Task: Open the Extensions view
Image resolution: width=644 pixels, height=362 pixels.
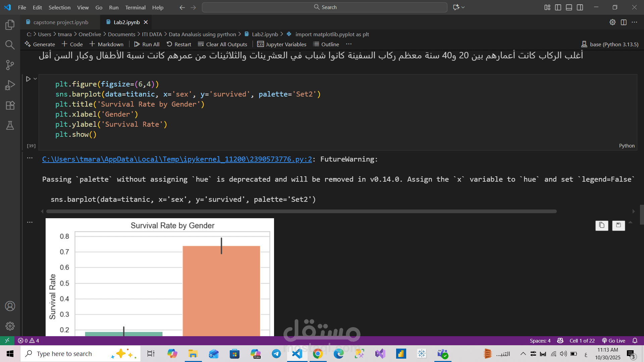Action: click(x=10, y=105)
